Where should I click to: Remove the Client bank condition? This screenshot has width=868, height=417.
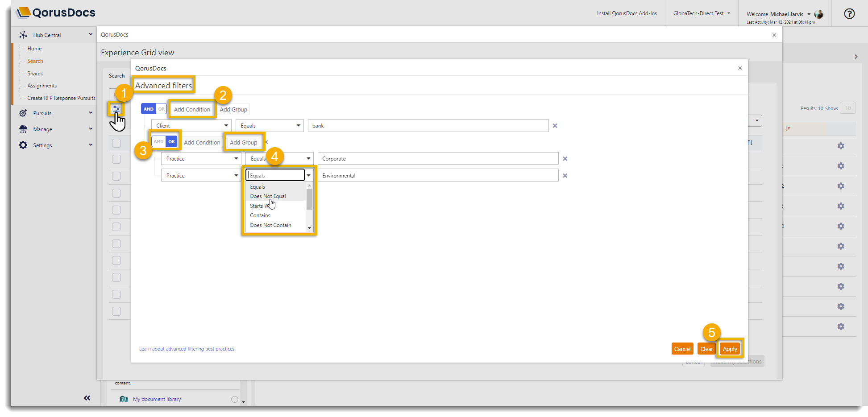click(555, 126)
